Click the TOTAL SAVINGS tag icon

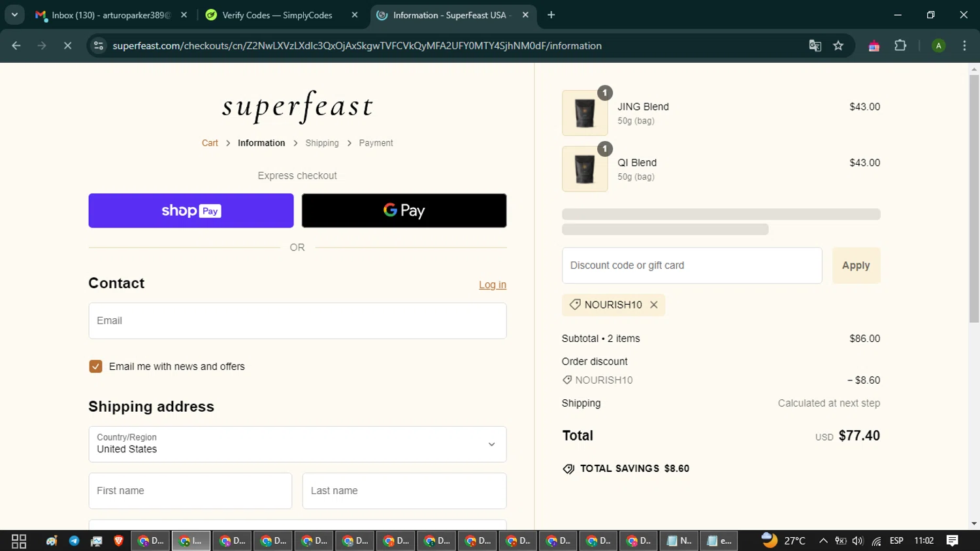click(x=568, y=469)
